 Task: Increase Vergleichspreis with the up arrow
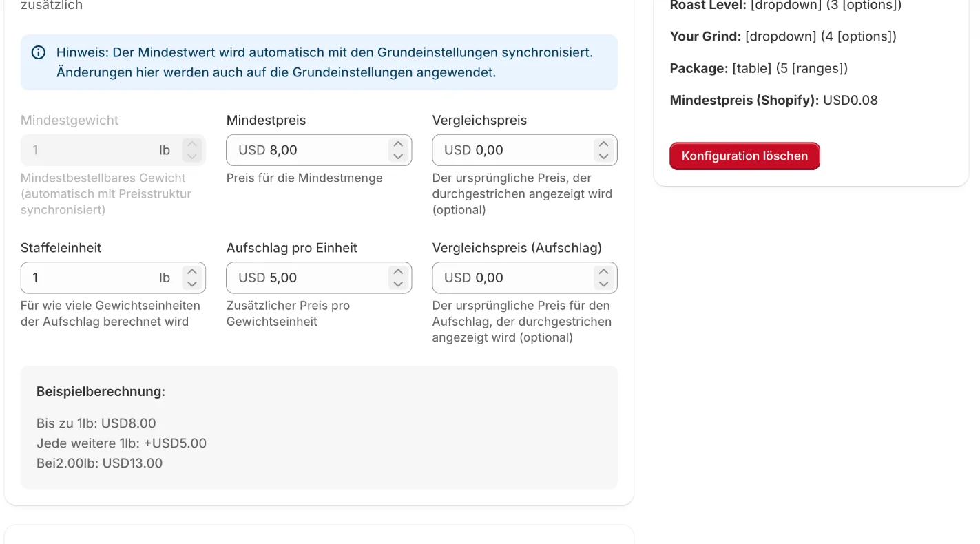coord(603,144)
